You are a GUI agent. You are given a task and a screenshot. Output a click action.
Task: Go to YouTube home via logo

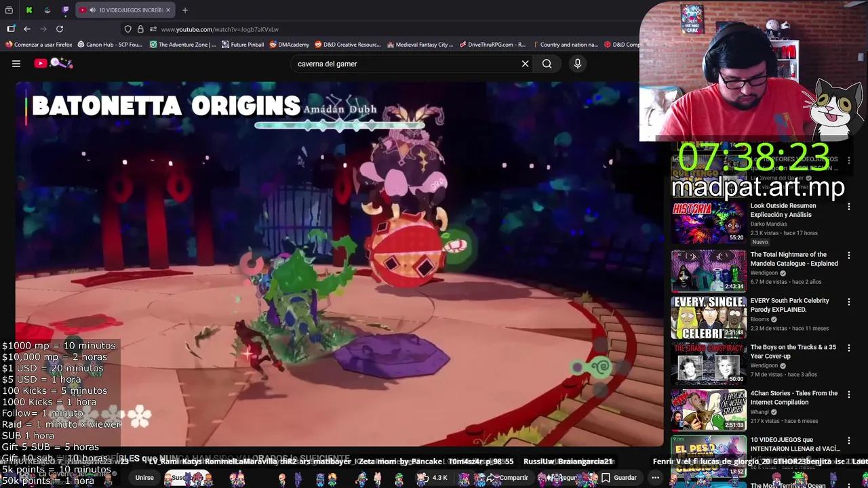[53, 63]
